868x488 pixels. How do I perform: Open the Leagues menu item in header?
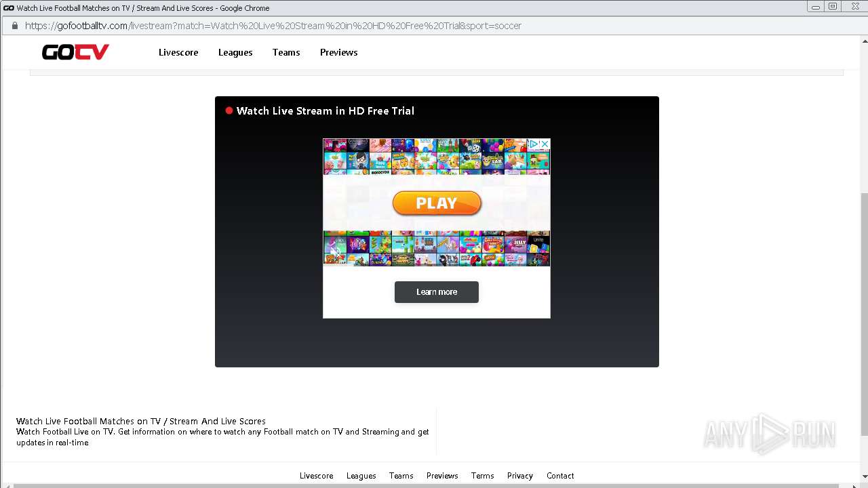[x=235, y=52]
